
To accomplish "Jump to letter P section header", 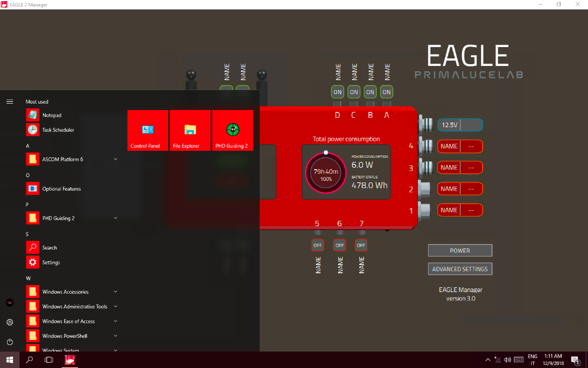I will [x=27, y=205].
